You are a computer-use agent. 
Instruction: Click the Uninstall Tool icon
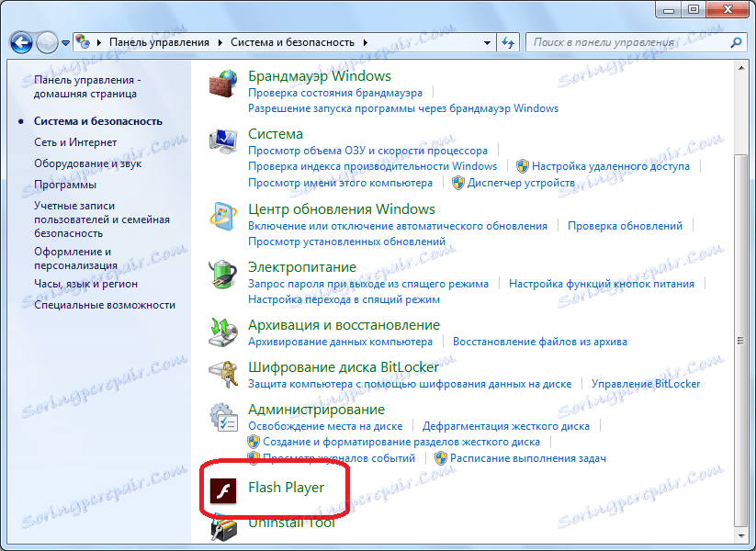click(223, 529)
